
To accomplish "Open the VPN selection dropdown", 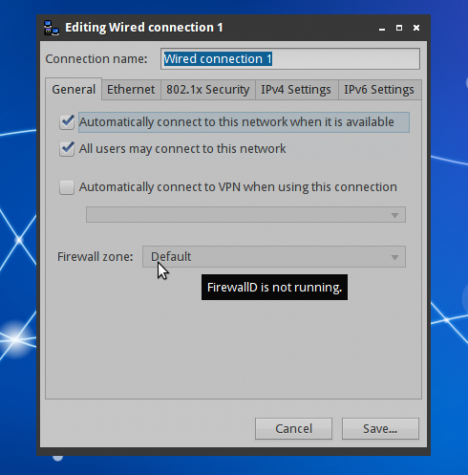I will 246,215.
